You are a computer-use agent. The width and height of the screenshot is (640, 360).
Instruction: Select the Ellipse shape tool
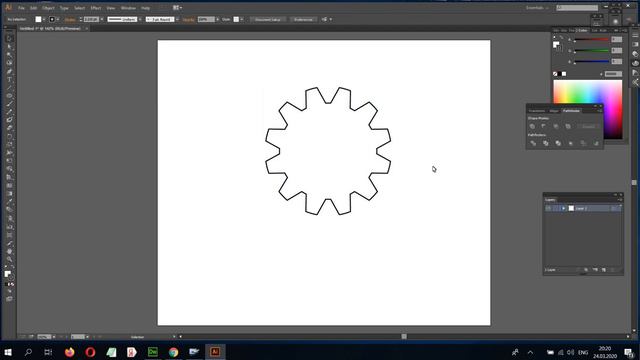(x=9, y=96)
